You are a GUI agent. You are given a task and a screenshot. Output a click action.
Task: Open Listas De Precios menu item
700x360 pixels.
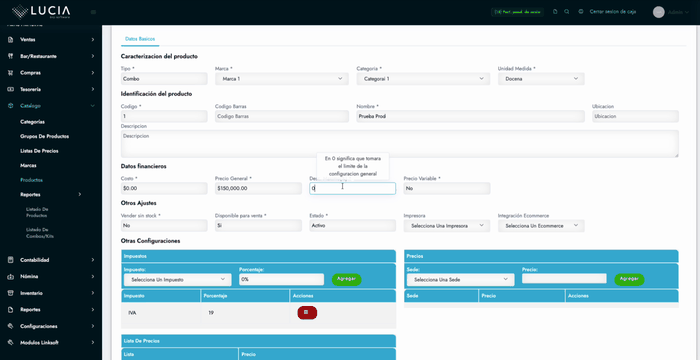[x=39, y=151]
